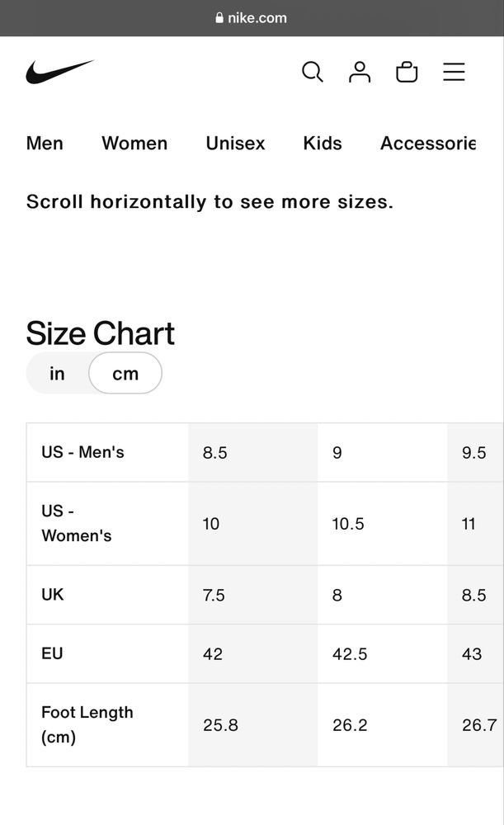Viewport: 504px width, 825px height.
Task: Open the Unisex category tab
Action: click(x=235, y=143)
